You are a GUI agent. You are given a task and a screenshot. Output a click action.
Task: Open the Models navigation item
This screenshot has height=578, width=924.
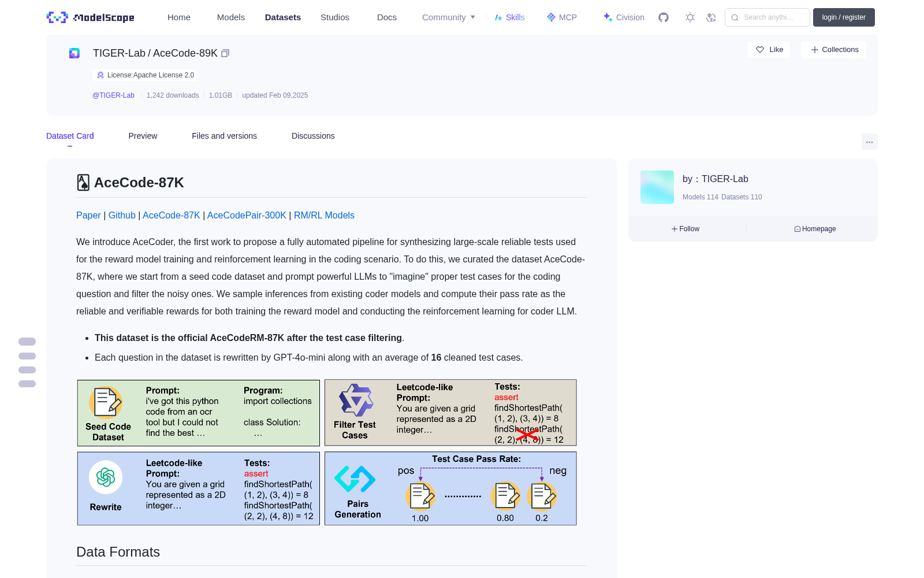(x=231, y=17)
